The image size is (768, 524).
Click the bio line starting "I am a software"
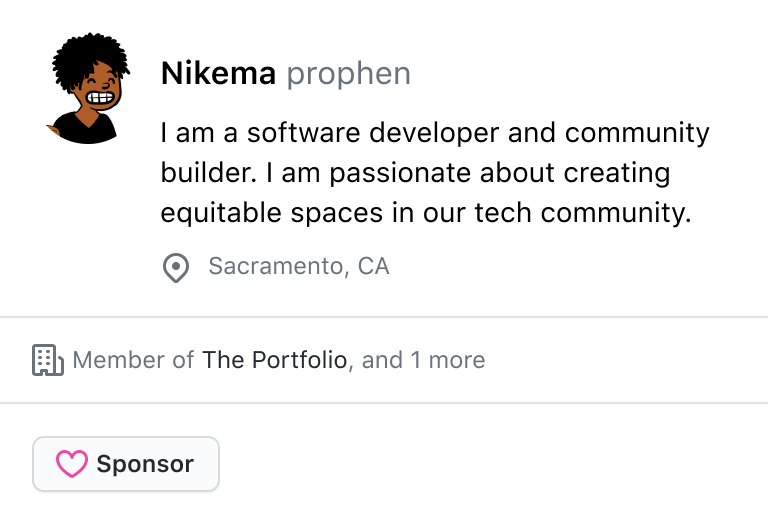[x=435, y=133]
